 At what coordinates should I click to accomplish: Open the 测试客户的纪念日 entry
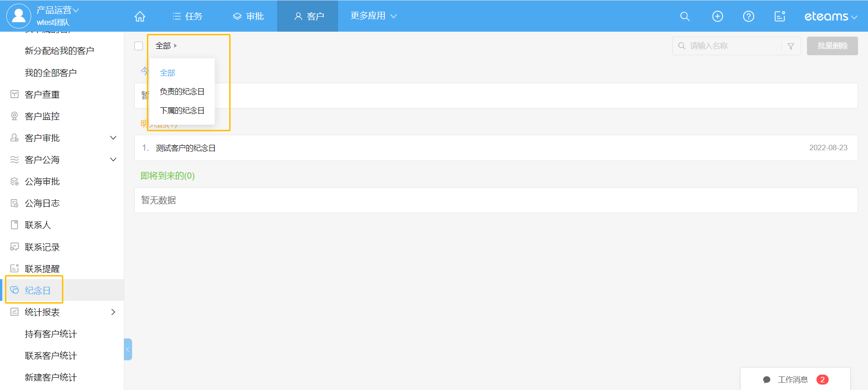click(x=185, y=148)
